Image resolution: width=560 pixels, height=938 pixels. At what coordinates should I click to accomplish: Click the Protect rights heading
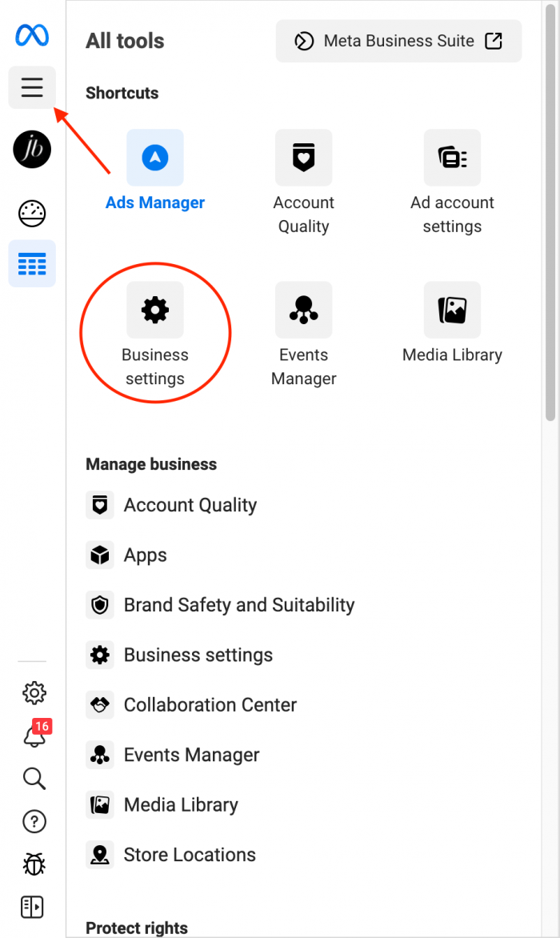pos(137,928)
